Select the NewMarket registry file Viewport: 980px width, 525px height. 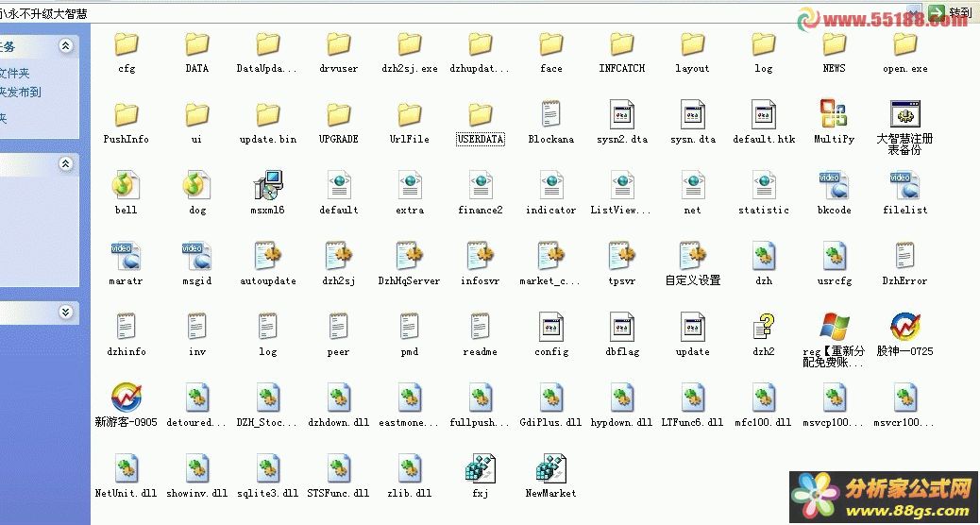[550, 477]
